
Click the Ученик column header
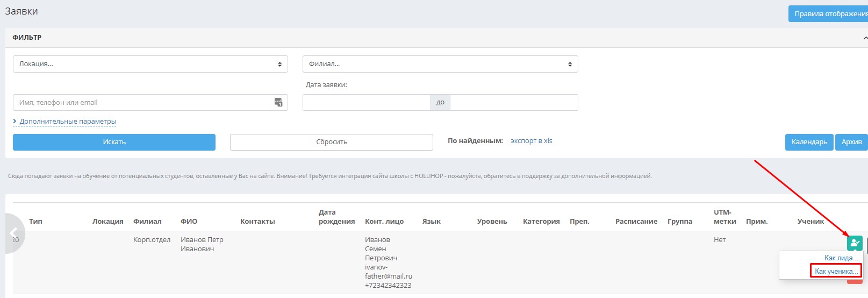(x=810, y=221)
